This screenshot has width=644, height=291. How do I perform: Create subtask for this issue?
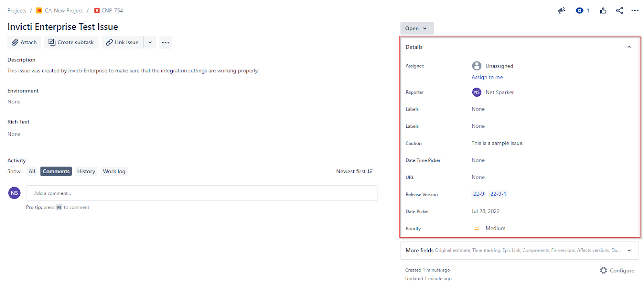click(71, 42)
